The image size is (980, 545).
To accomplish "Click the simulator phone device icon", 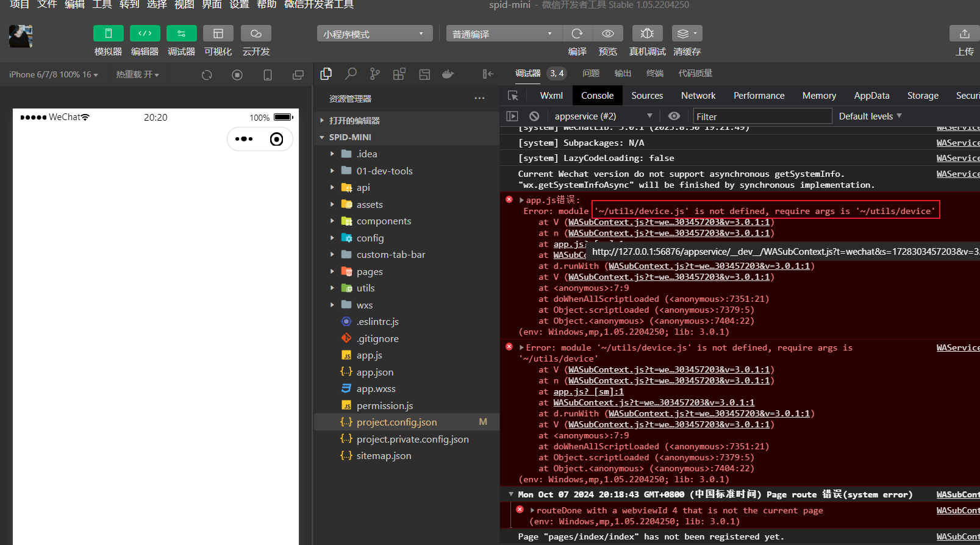I will coord(268,75).
